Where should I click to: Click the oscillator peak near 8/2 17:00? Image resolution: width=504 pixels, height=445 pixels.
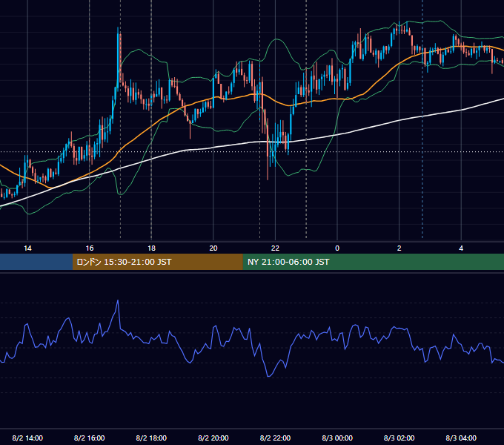coord(118,301)
